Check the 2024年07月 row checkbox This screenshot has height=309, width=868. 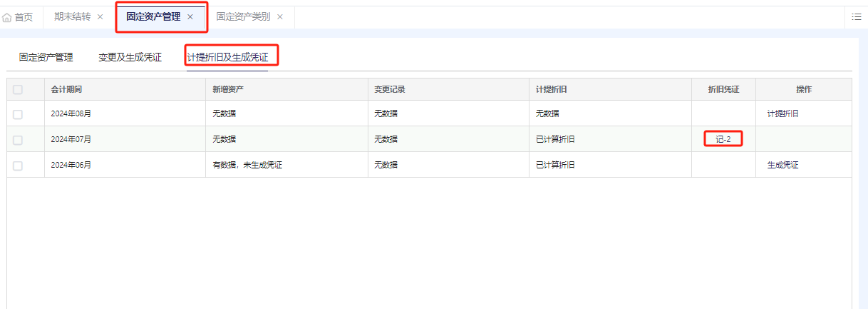[x=18, y=140]
